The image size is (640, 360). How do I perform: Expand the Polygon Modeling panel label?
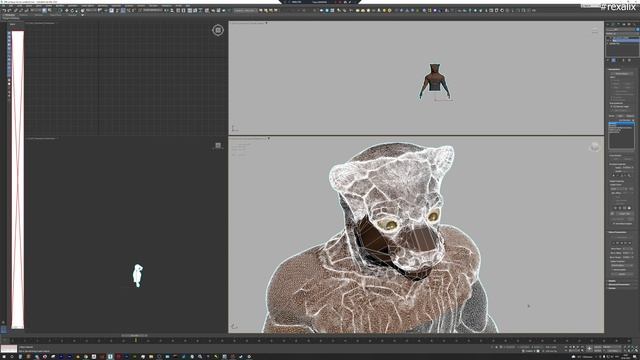click(x=10, y=18)
